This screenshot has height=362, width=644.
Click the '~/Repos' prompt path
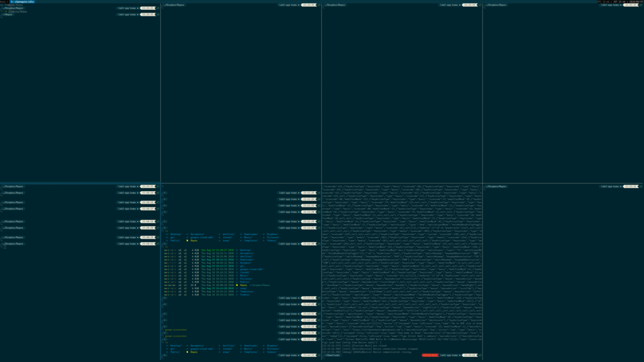[8, 14]
